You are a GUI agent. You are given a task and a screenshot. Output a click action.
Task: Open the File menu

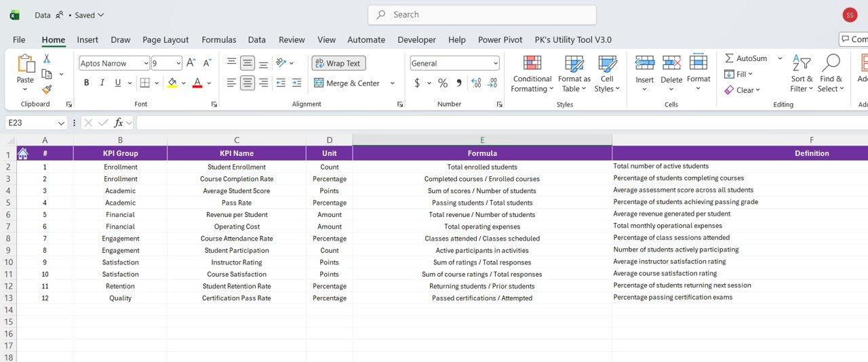(x=19, y=39)
